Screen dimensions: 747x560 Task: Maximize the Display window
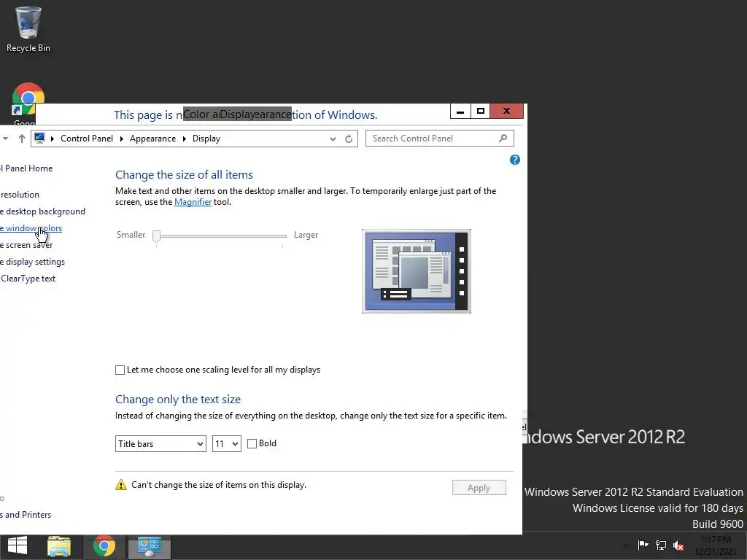[481, 112]
